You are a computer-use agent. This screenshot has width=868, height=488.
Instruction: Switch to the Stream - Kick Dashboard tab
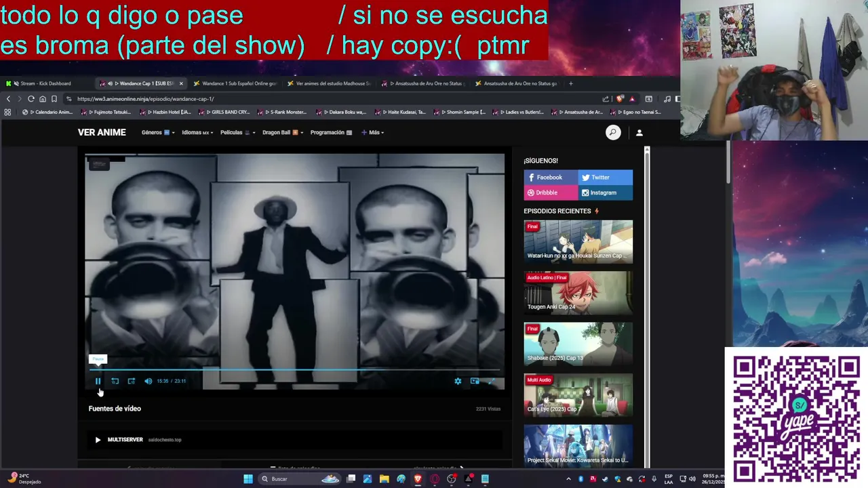click(47, 83)
